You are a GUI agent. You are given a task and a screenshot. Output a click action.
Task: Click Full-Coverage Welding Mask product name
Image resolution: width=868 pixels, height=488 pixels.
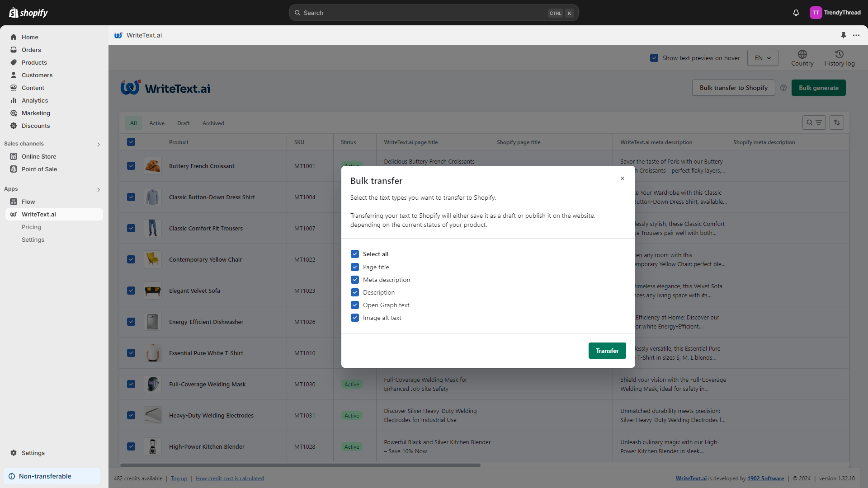point(207,384)
